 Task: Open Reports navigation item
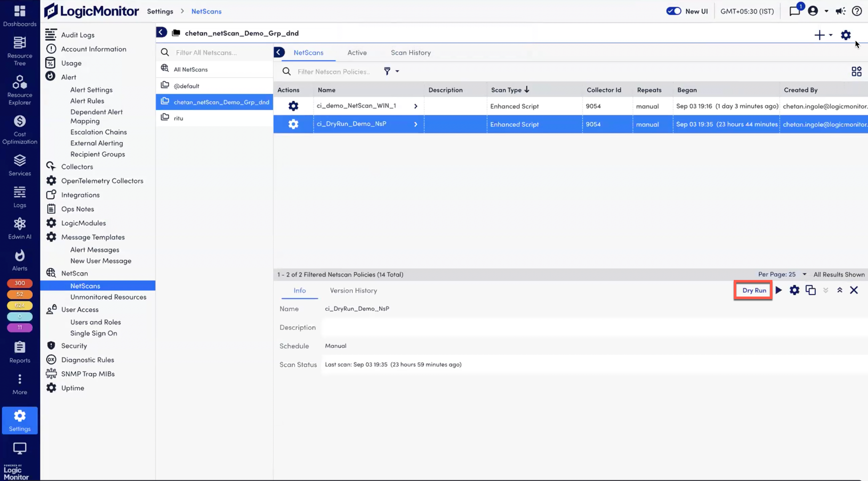(20, 352)
